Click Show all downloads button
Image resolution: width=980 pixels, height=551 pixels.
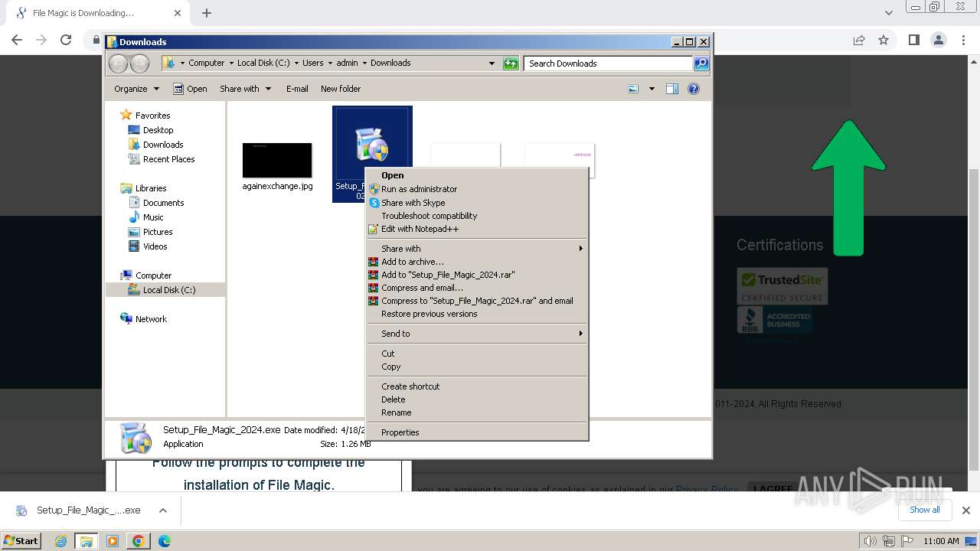[924, 510]
